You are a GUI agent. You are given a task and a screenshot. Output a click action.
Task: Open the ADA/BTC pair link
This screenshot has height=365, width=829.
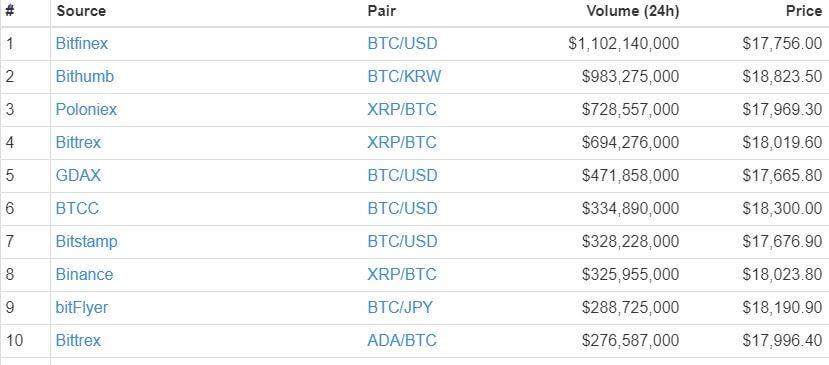pyautogui.click(x=402, y=340)
